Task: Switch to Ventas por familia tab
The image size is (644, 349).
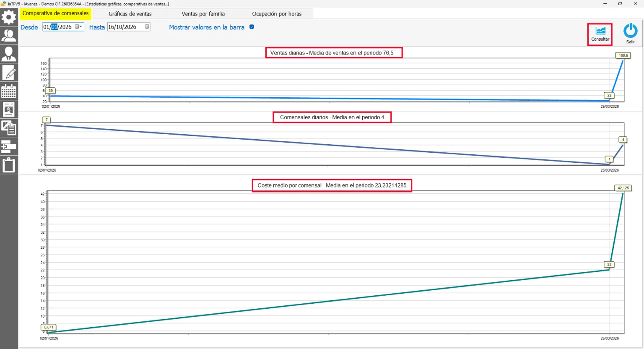Action: click(203, 14)
